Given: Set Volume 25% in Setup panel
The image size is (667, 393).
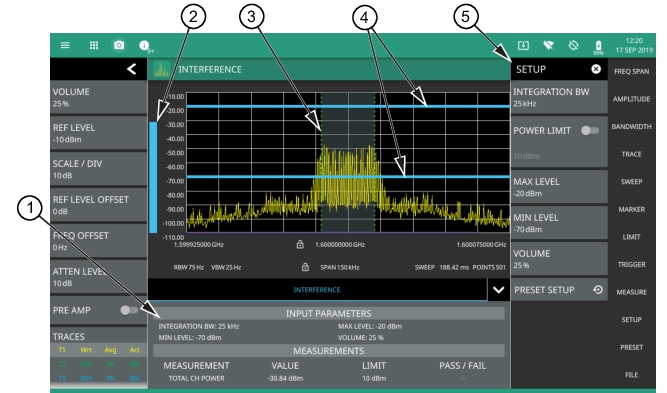Looking at the screenshot, I should (559, 259).
